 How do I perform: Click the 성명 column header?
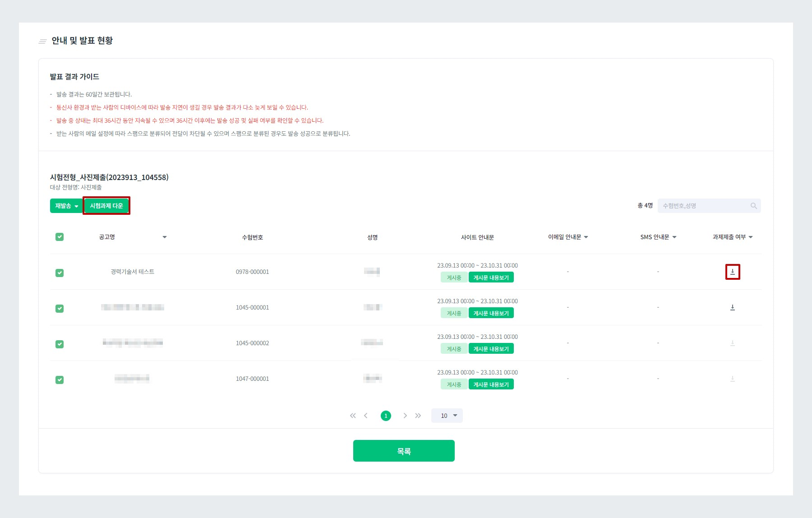[x=372, y=237]
